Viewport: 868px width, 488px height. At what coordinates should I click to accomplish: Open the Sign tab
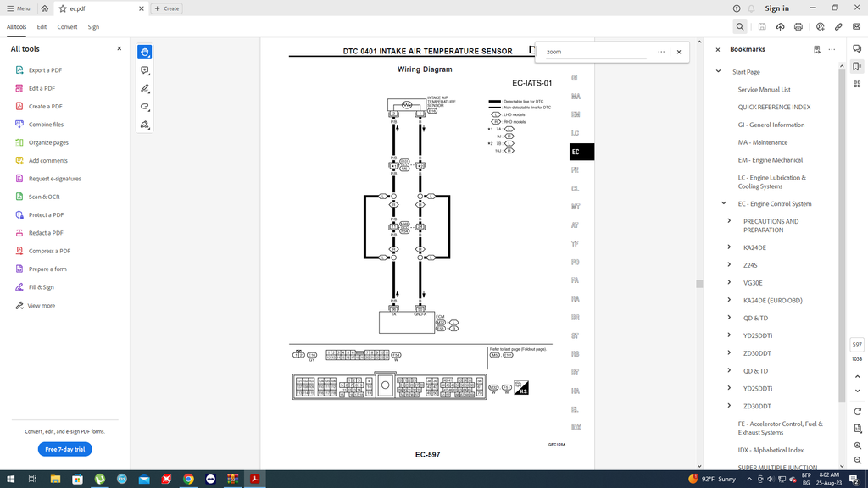93,26
